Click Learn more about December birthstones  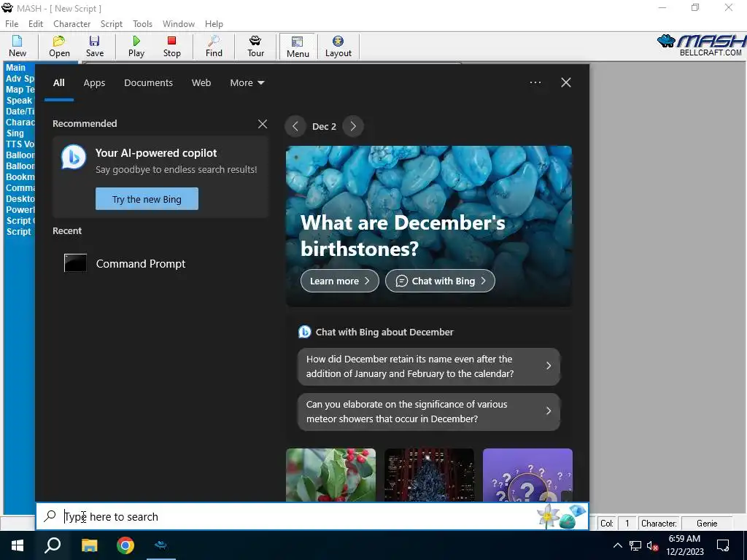340,281
